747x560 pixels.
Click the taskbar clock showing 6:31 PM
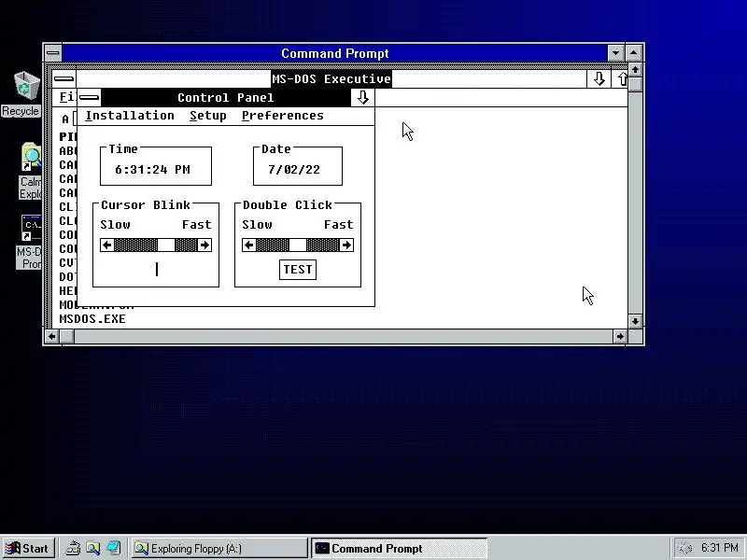coord(719,548)
